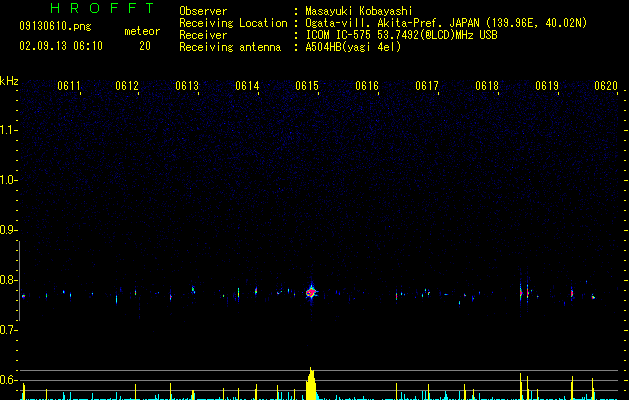
Task: Click the 0.9 kHz frequency label
Action: click(9, 230)
